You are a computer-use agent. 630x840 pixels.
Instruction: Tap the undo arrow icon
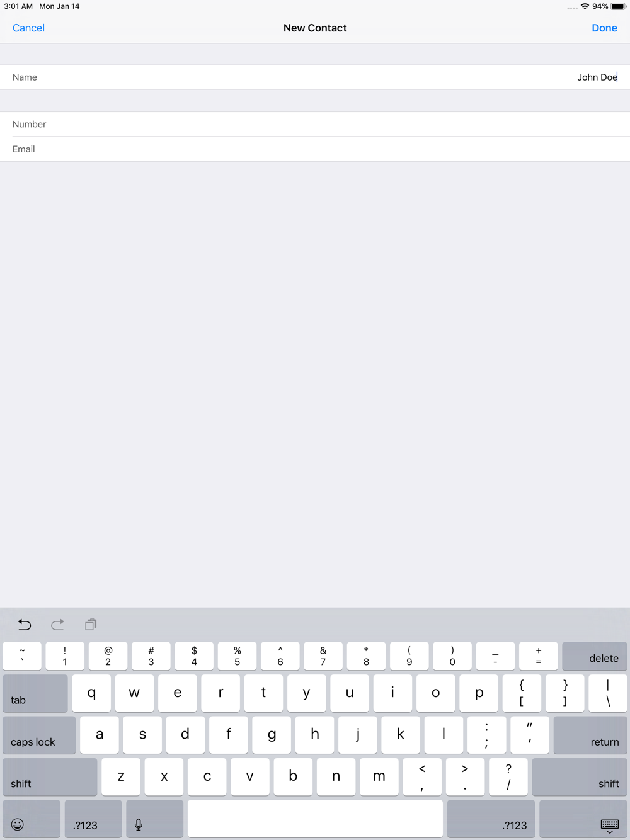click(25, 625)
